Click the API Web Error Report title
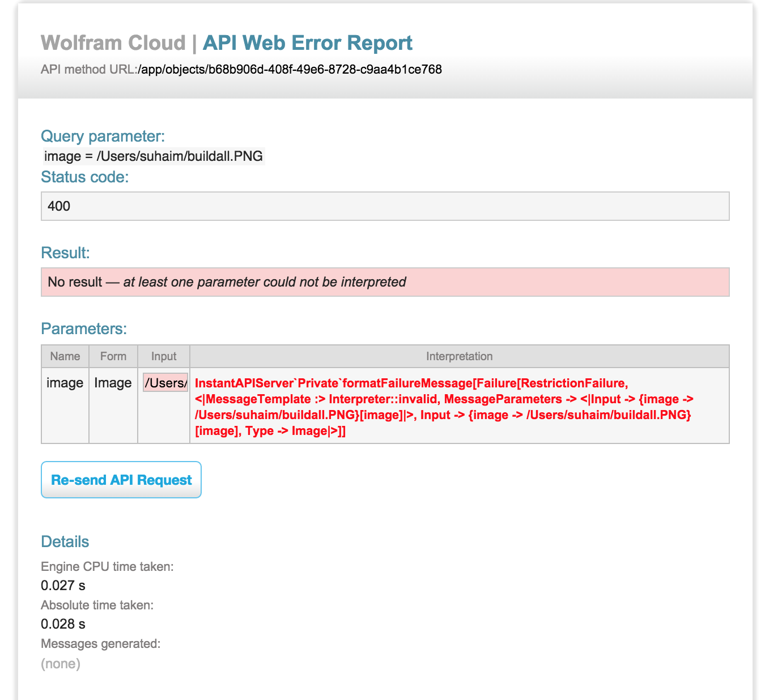The height and width of the screenshot is (700, 765). click(308, 43)
